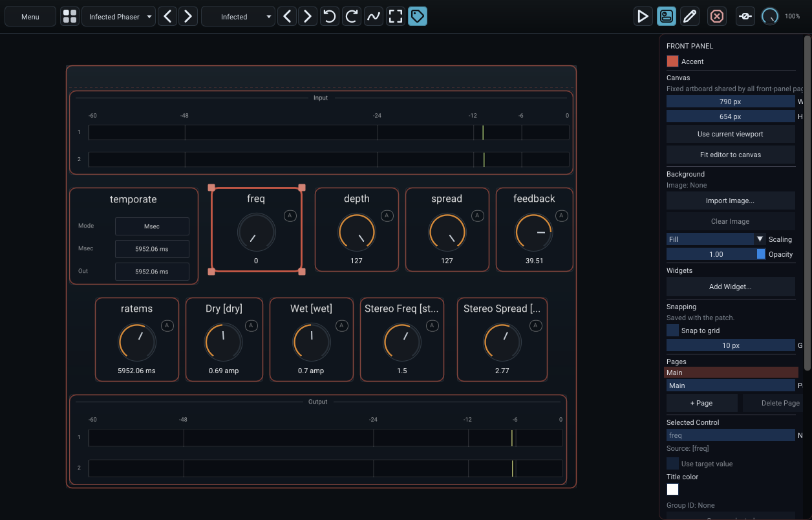Click the fullscreen frame icon

(396, 17)
